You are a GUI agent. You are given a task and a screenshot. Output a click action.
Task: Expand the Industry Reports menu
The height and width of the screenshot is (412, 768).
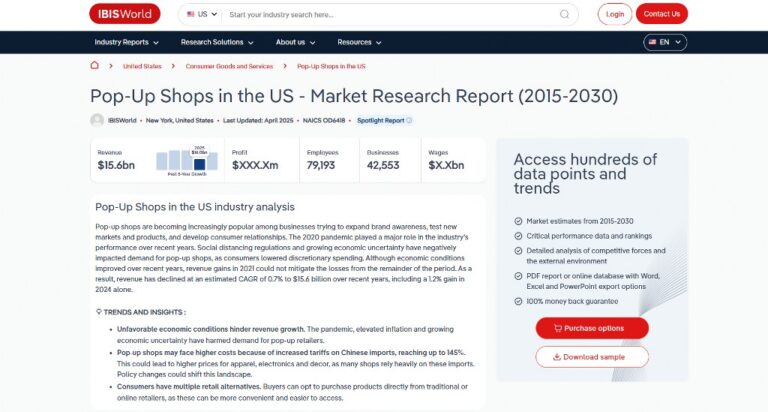point(126,42)
